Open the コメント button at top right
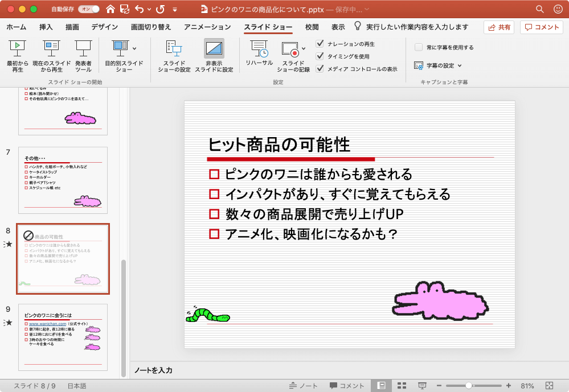Screen dimensions: 569x392 tap(542, 27)
